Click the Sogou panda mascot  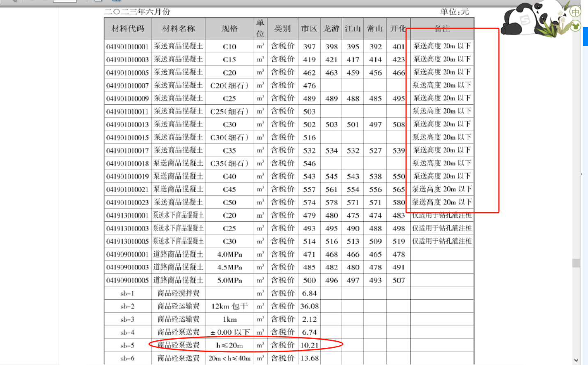534,18
